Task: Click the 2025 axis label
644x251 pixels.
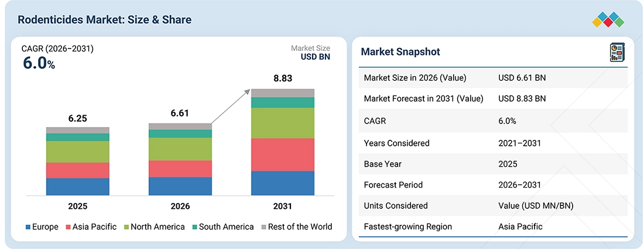Action: coord(78,207)
